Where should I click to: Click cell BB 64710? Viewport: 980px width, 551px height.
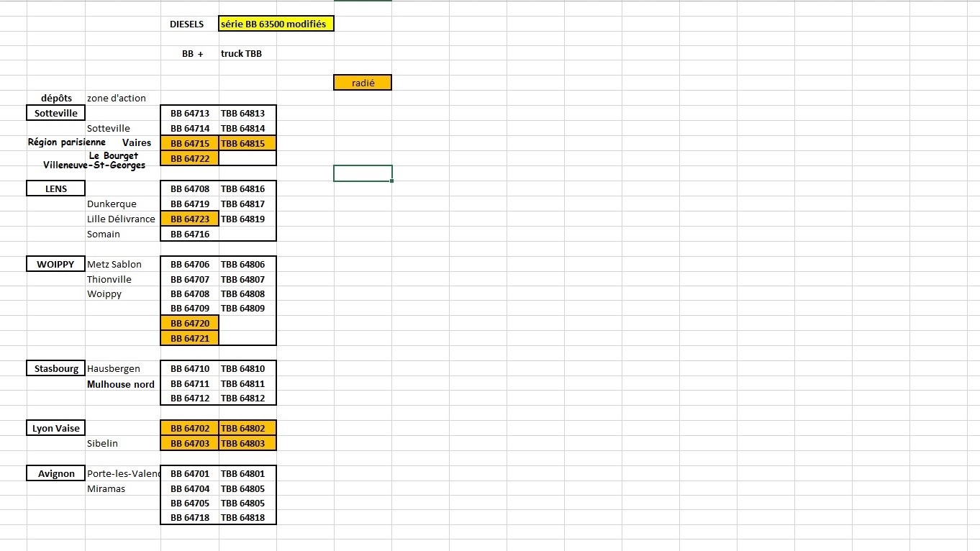[x=190, y=368]
